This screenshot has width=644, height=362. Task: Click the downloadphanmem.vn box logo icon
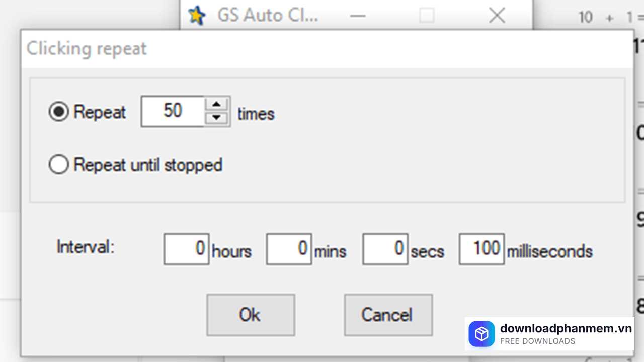tap(481, 334)
